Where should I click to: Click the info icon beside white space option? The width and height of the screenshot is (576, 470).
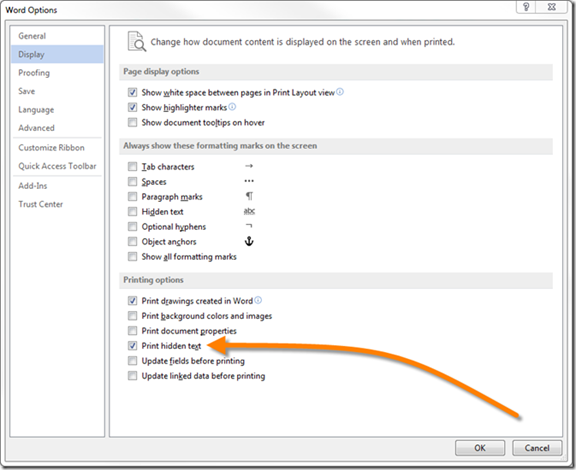(x=340, y=92)
